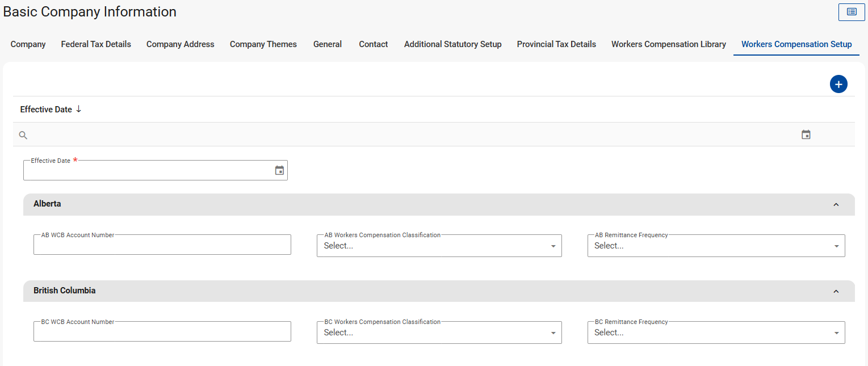Click the Effective Date column header
868x366 pixels.
point(46,110)
